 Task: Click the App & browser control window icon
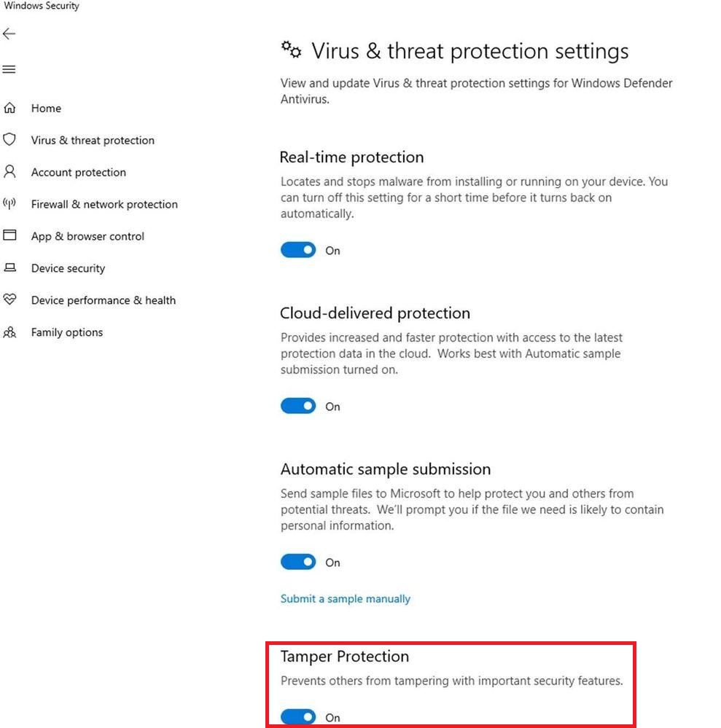point(9,235)
